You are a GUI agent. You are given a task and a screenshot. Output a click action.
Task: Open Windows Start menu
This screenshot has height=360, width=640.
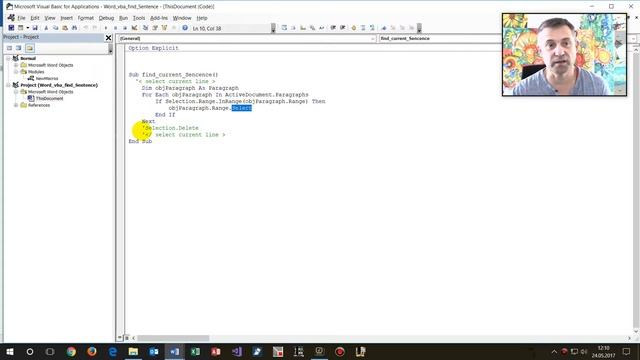tap(9, 351)
